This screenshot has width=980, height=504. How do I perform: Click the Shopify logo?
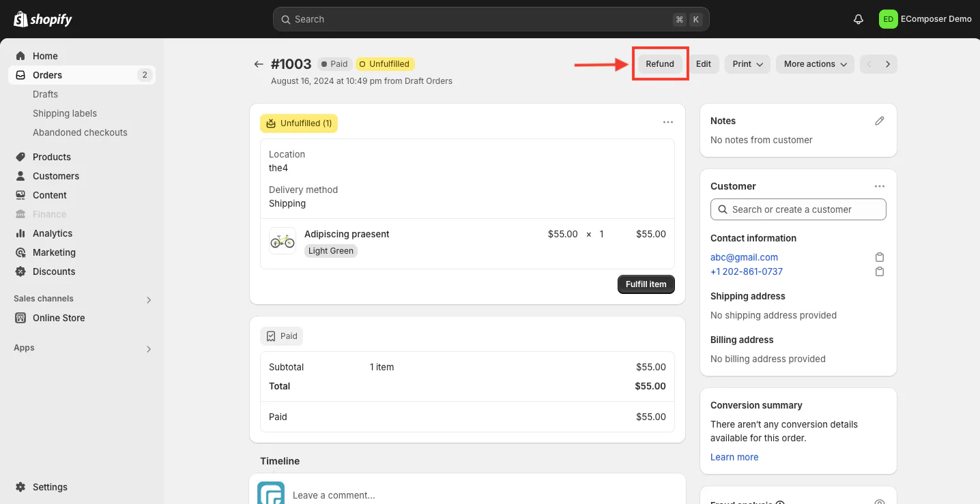pos(43,19)
